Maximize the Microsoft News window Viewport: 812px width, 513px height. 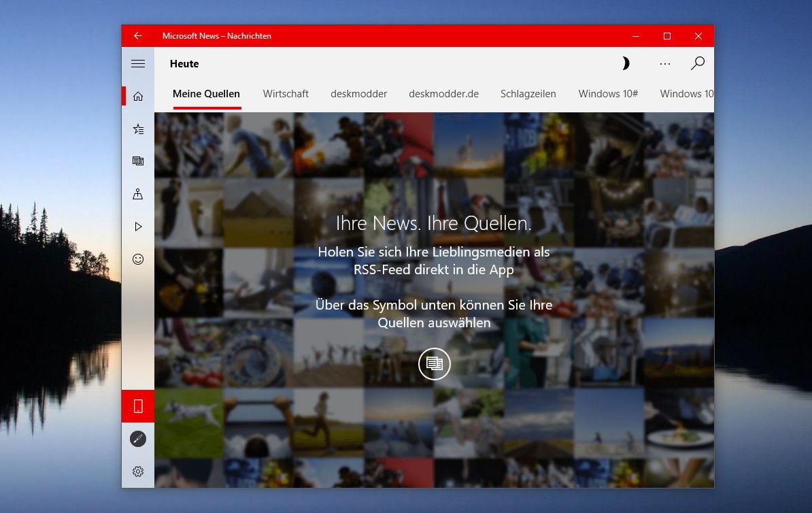(x=667, y=36)
